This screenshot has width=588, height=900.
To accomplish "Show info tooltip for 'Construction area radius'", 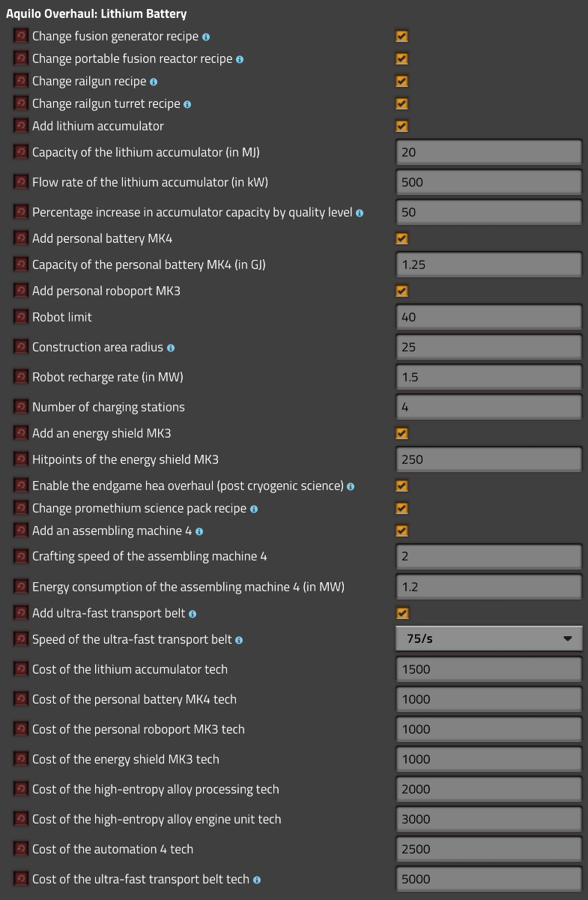I will (x=171, y=348).
